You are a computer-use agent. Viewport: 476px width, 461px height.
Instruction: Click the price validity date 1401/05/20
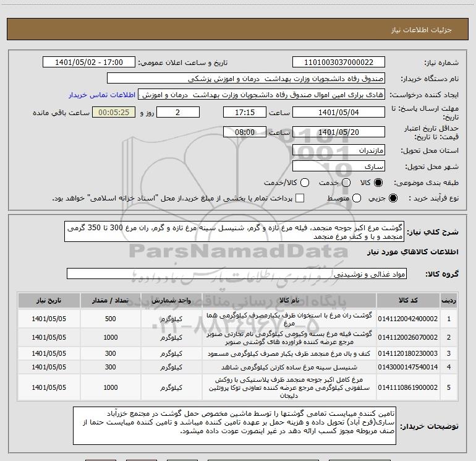coord(339,132)
